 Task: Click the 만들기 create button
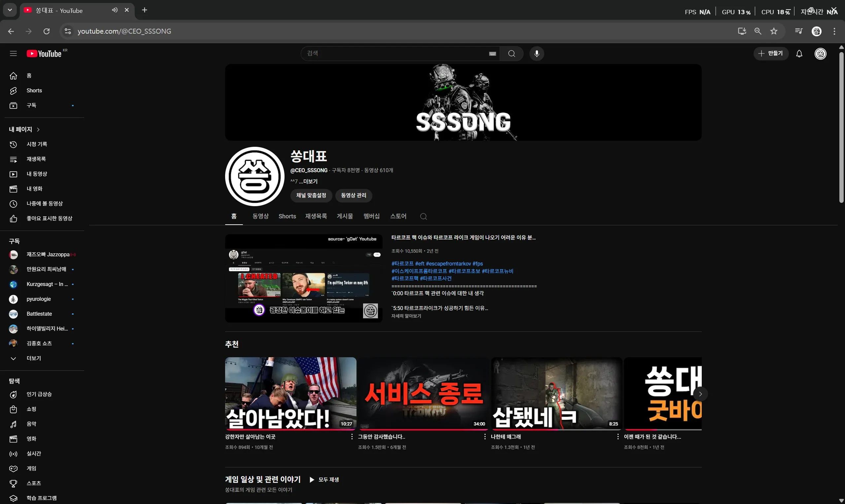click(771, 53)
